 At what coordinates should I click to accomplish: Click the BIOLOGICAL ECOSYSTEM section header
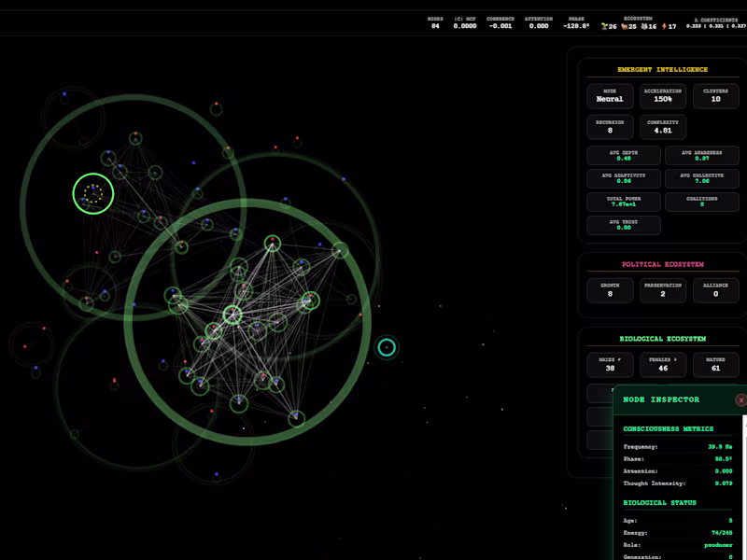click(663, 337)
